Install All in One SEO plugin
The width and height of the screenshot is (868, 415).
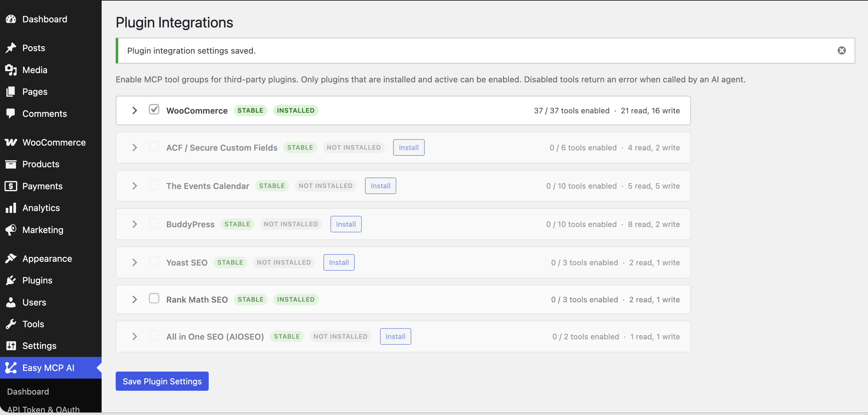395,336
